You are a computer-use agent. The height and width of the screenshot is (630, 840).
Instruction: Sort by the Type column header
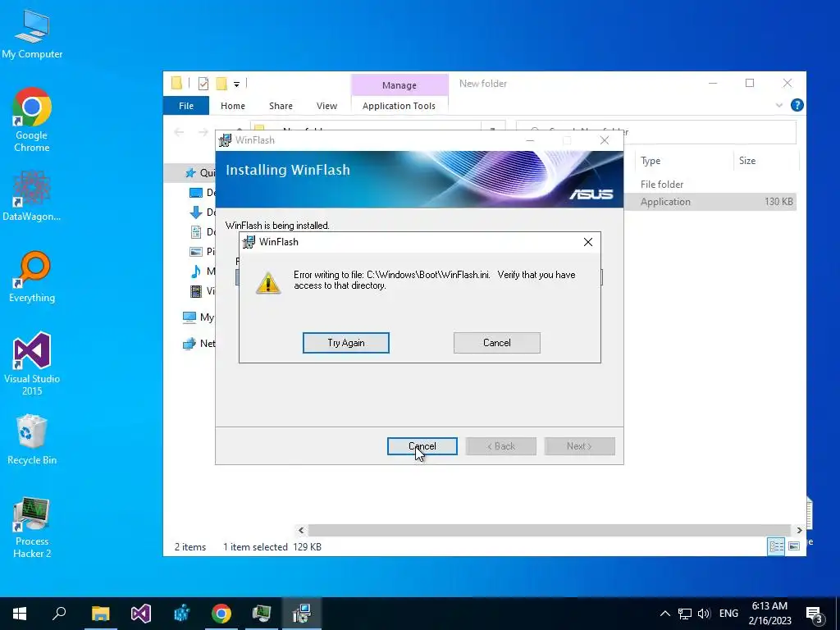click(x=651, y=161)
